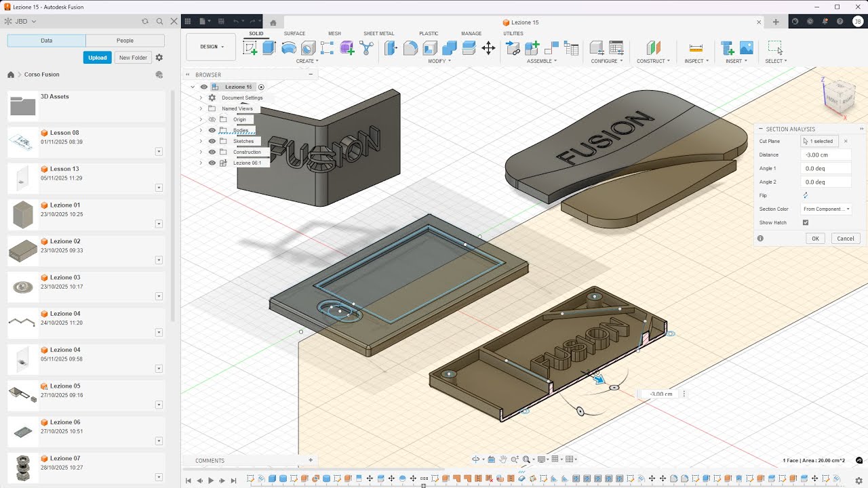Click the New Folder button
868x488 pixels.
pyautogui.click(x=133, y=58)
